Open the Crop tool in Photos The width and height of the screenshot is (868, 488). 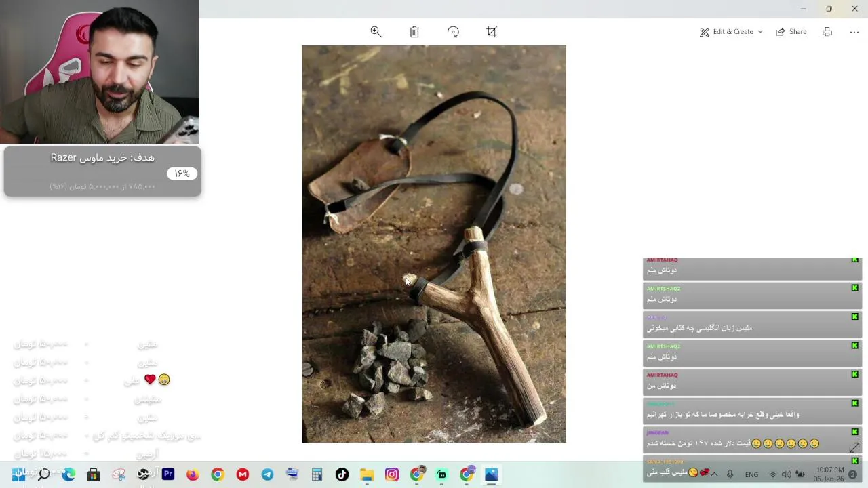(492, 32)
